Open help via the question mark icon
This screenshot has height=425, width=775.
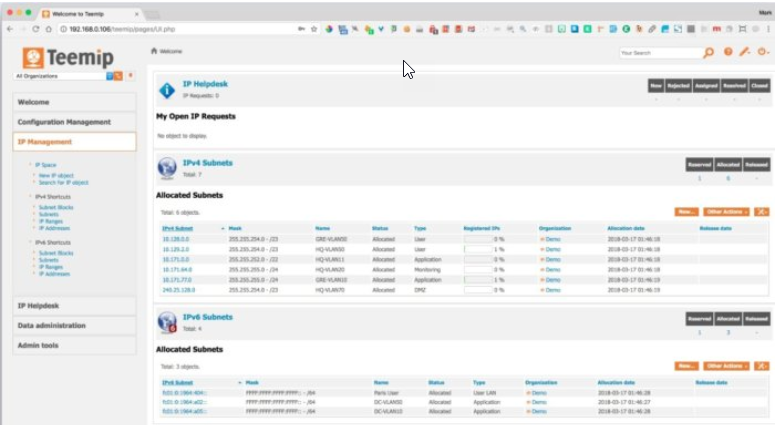tap(727, 52)
